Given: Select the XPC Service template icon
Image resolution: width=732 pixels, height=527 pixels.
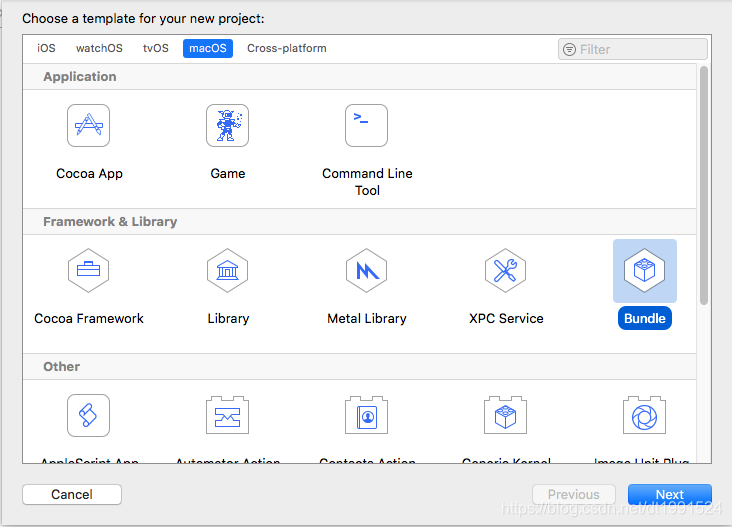Looking at the screenshot, I should pos(506,271).
